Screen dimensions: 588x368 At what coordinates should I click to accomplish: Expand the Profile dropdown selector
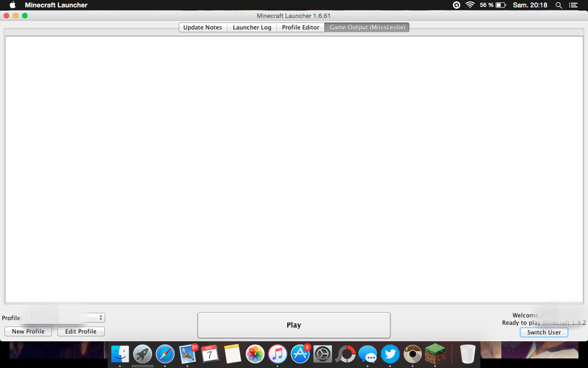tap(66, 318)
